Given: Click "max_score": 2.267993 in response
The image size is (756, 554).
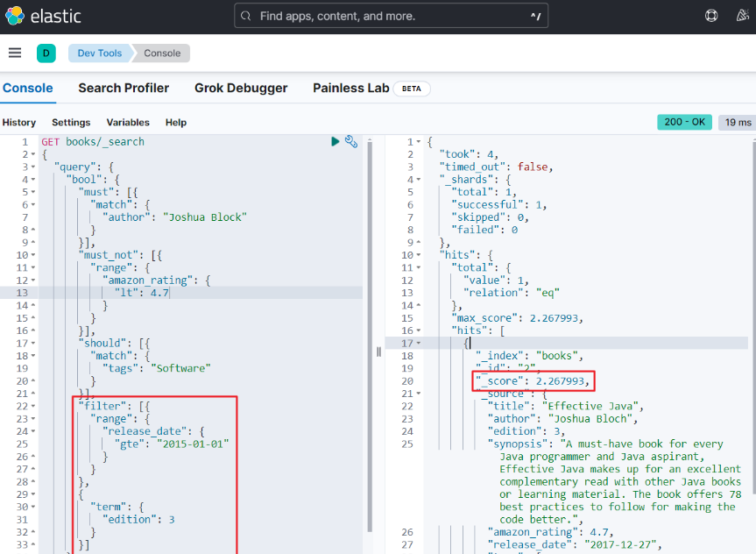Looking at the screenshot, I should 518,318.
